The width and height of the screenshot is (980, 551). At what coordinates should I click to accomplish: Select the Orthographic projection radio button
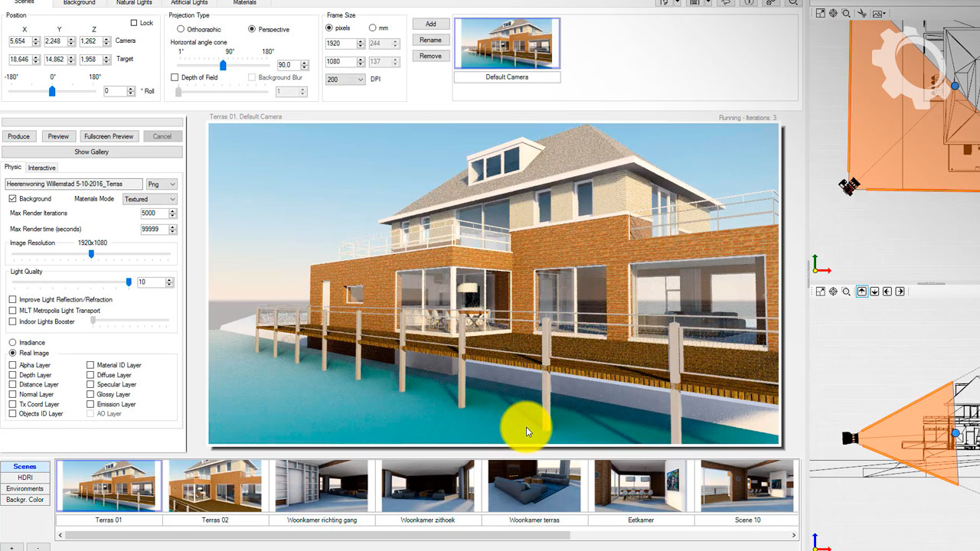pyautogui.click(x=181, y=29)
